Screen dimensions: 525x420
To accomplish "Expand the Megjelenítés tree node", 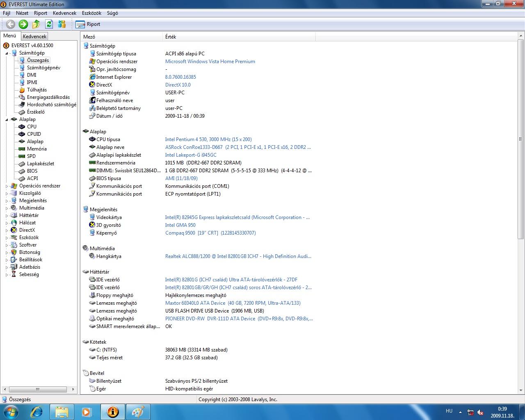I will click(7, 201).
